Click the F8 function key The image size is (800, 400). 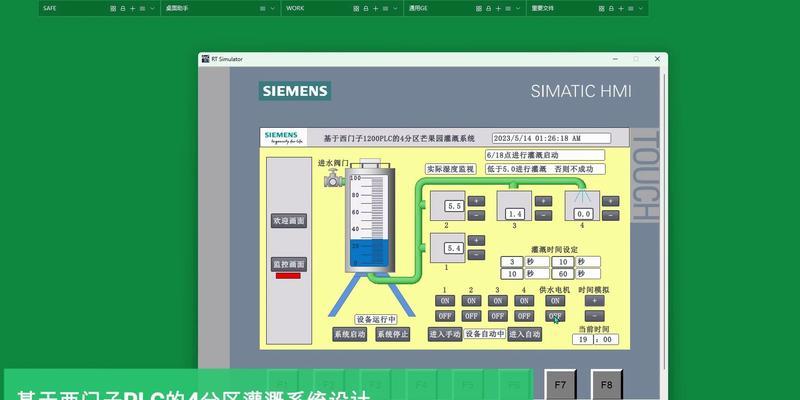tap(607, 385)
